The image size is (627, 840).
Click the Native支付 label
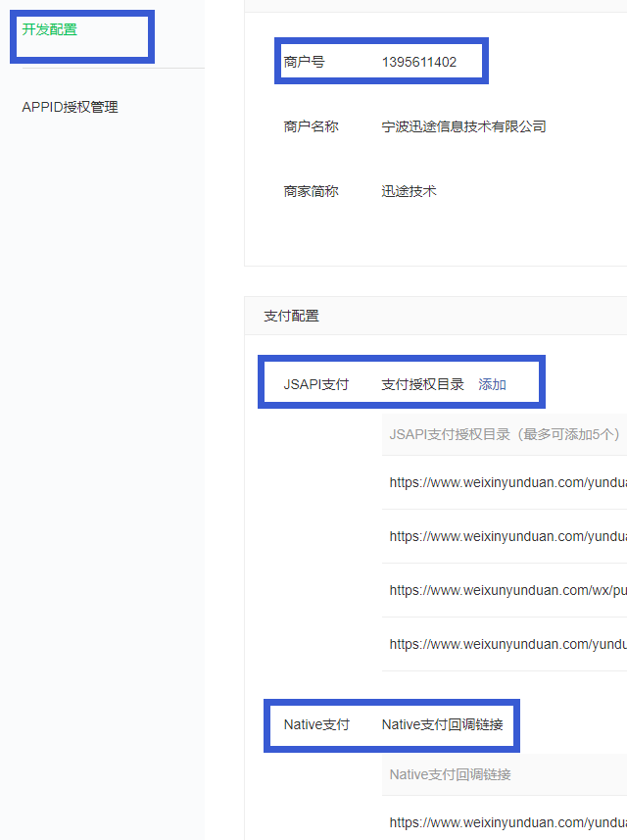click(315, 724)
